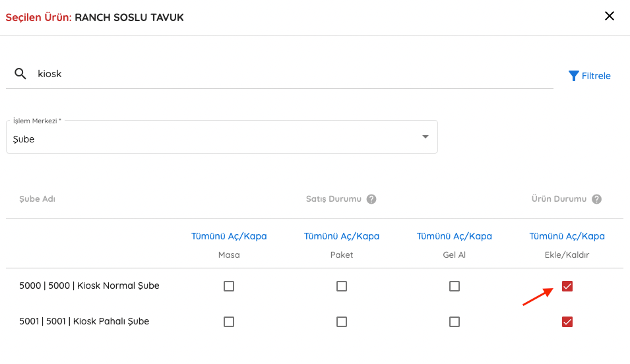Close the Seçilen Ürün dialog
Image resolution: width=630 pixels, height=364 pixels.
tap(610, 16)
